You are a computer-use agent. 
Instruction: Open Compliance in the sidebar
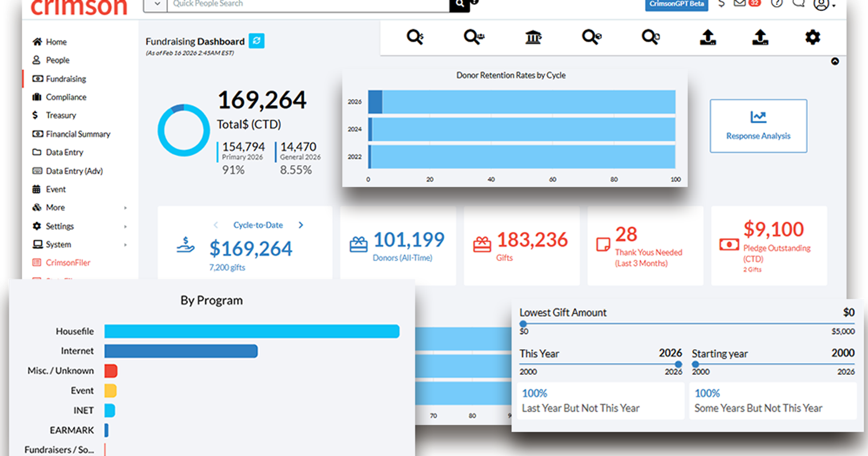[59, 97]
